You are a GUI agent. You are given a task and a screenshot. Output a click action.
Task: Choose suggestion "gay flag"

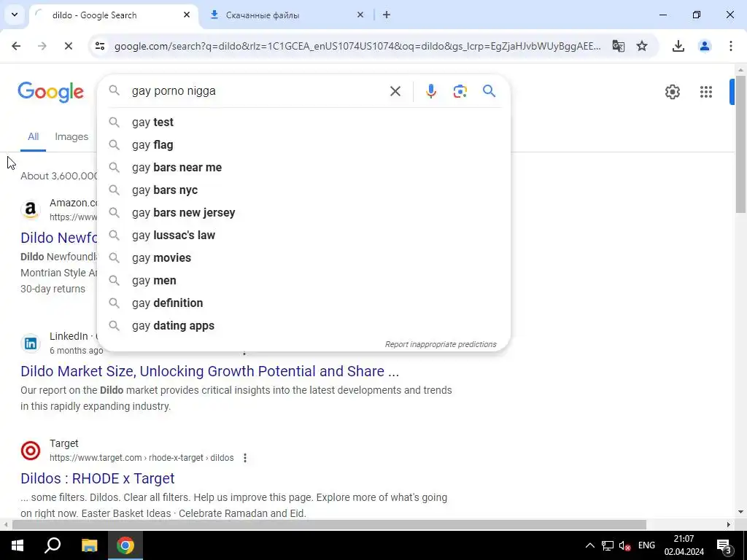303,145
